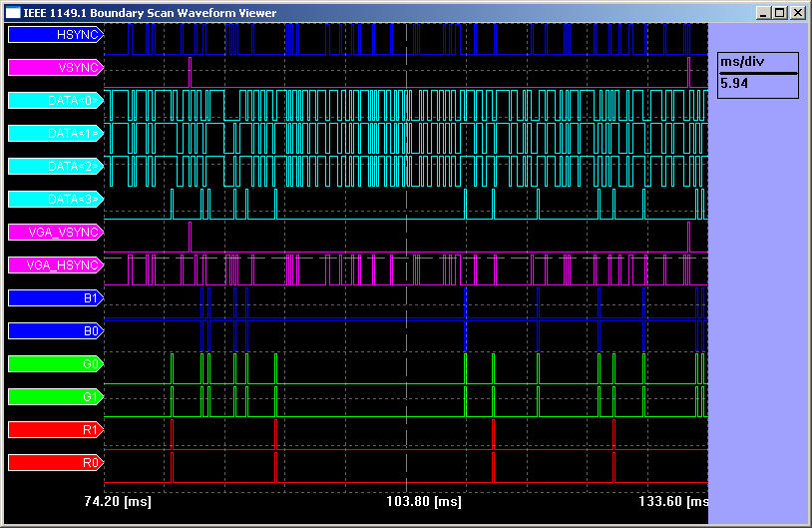Select the VGA_HSYNC signal label
812x528 pixels.
click(x=55, y=265)
